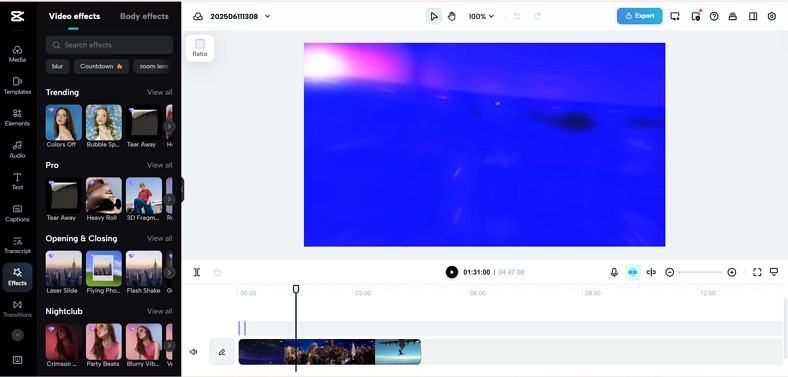View all Pro effects

[x=159, y=165]
